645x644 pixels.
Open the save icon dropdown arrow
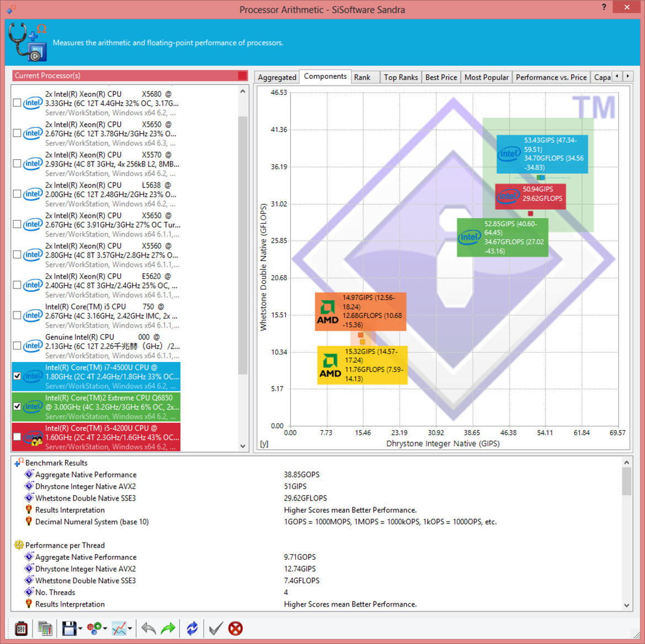coord(80,629)
